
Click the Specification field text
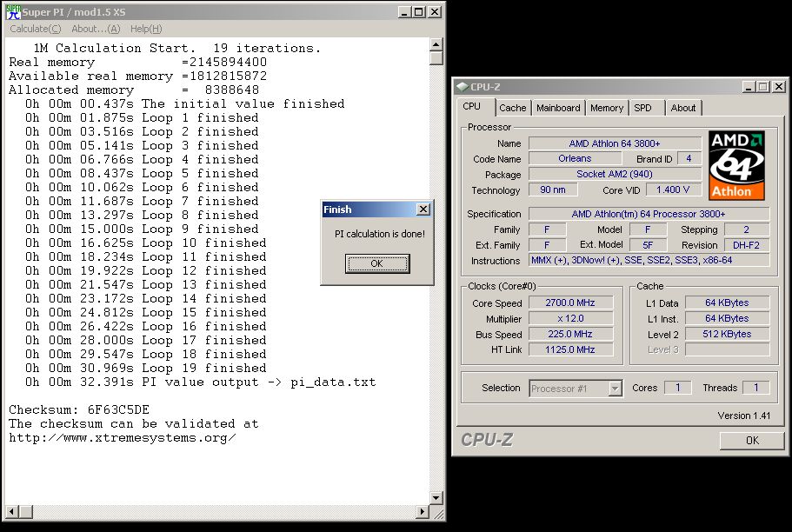[649, 214]
